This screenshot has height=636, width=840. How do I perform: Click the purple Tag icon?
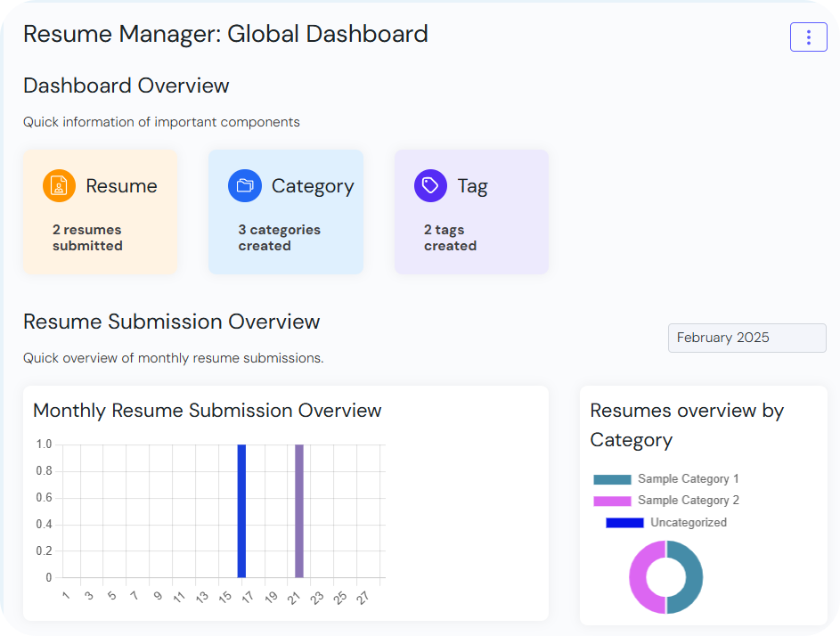point(430,186)
